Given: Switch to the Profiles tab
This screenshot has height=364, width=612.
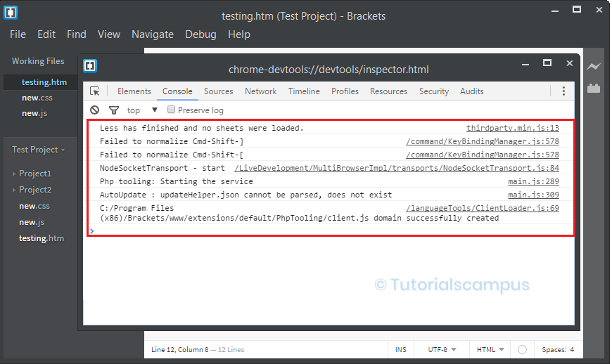Looking at the screenshot, I should point(345,91).
